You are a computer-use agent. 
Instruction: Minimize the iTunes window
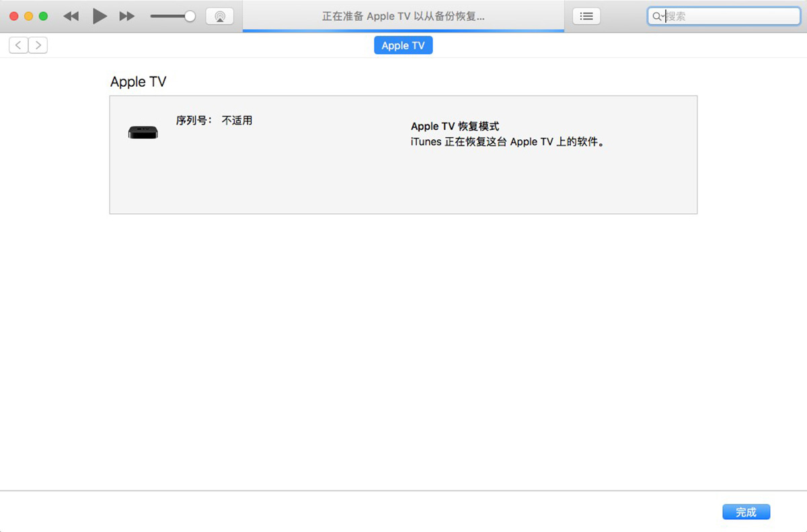point(28,16)
